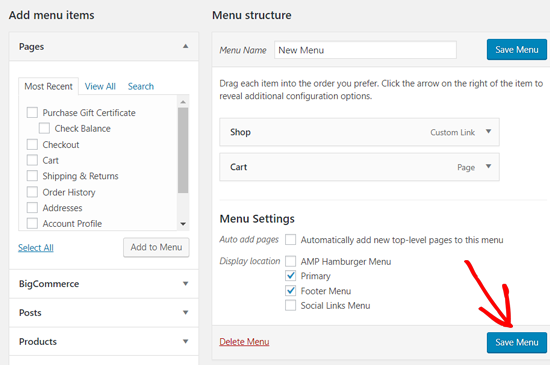Image resolution: width=550 pixels, height=365 pixels.
Task: Switch to the View All tab
Action: 100,86
